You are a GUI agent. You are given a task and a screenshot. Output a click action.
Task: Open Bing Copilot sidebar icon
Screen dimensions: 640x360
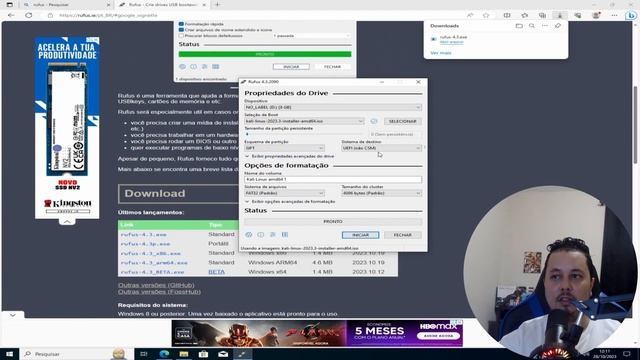tap(631, 15)
